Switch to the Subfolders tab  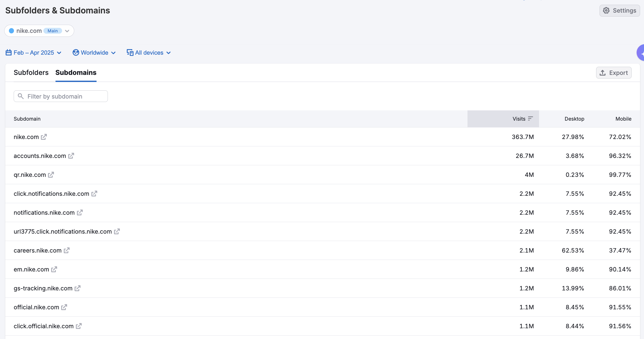31,73
